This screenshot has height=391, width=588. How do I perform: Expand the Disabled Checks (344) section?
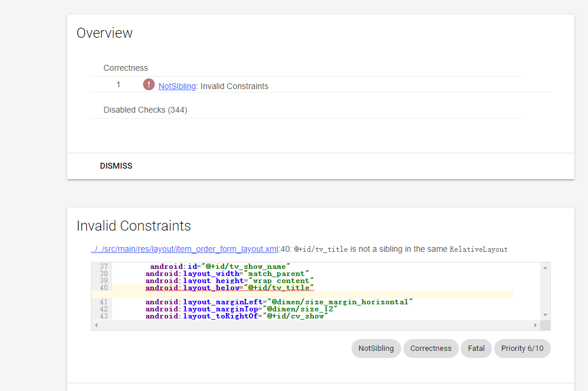click(145, 110)
